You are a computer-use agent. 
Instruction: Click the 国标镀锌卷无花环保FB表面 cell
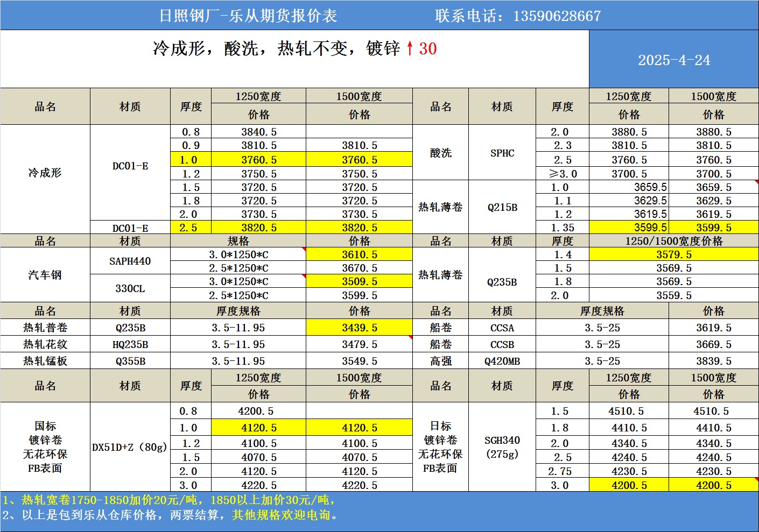click(45, 447)
